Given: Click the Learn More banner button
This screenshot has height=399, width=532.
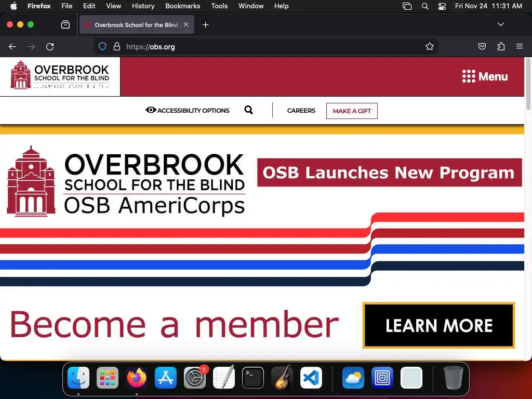Looking at the screenshot, I should [x=438, y=325].
